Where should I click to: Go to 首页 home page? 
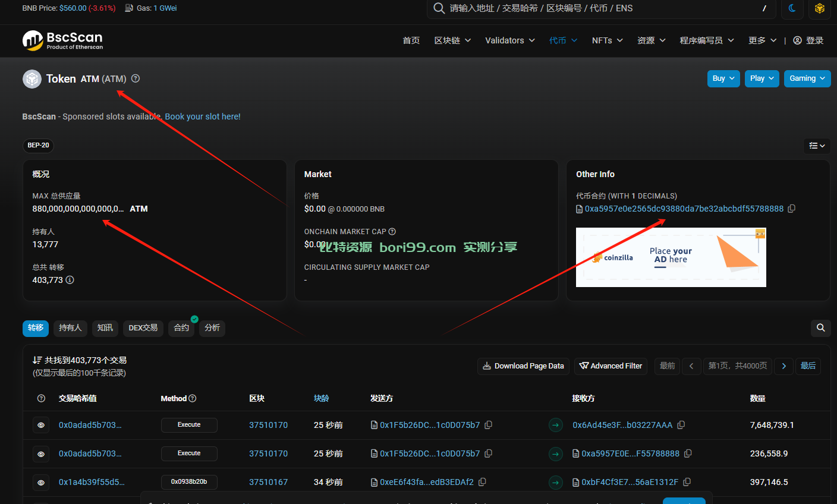click(x=411, y=40)
